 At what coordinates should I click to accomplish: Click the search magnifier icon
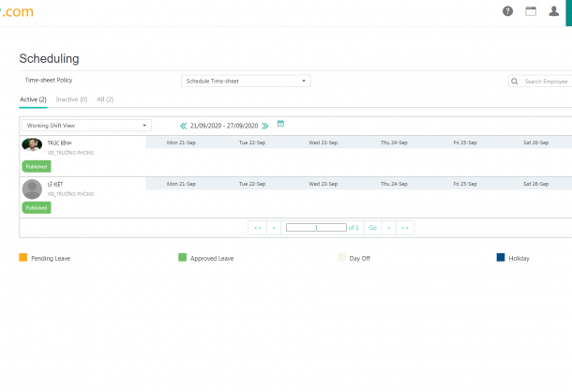tap(516, 82)
